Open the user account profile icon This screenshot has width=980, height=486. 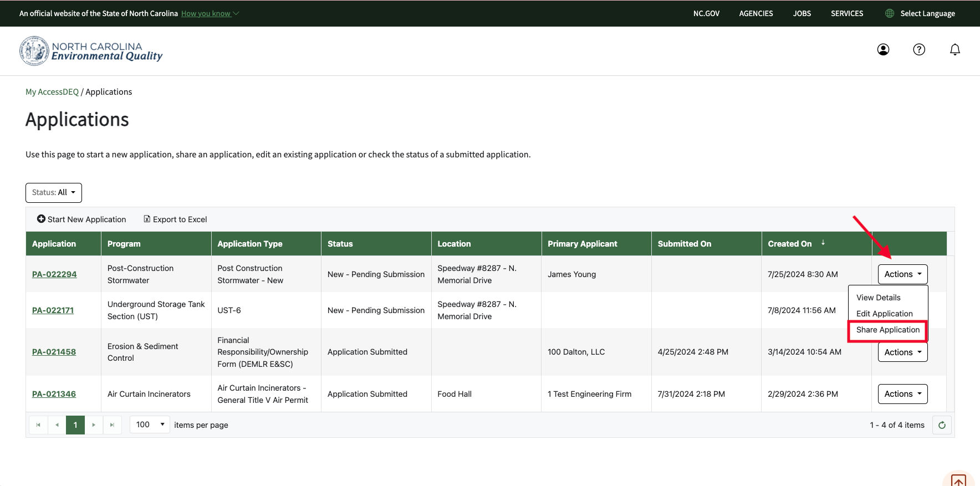point(883,50)
